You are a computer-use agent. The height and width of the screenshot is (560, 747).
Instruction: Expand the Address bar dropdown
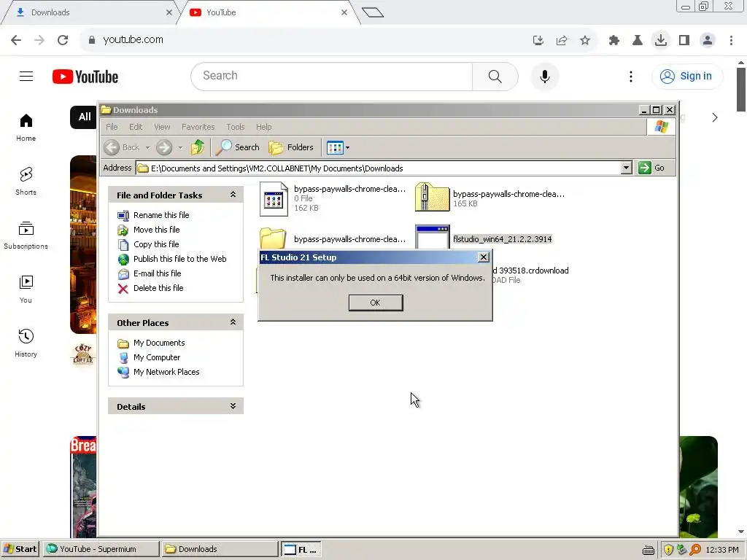[x=626, y=168]
